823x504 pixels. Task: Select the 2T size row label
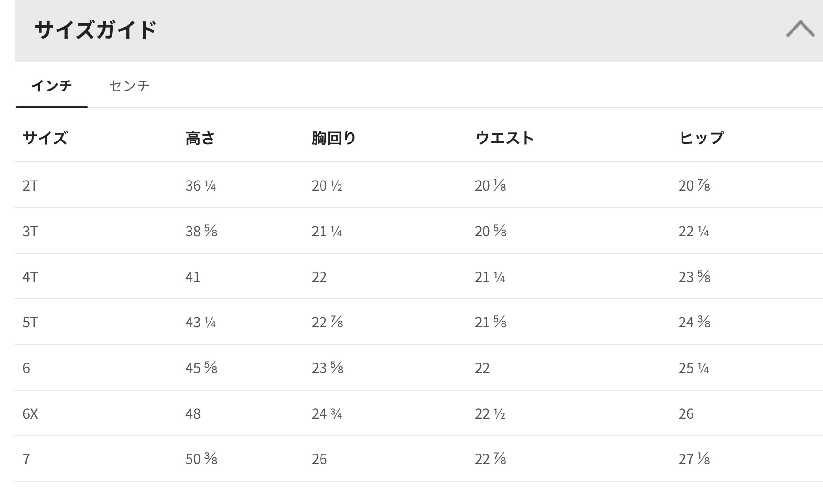(x=30, y=185)
